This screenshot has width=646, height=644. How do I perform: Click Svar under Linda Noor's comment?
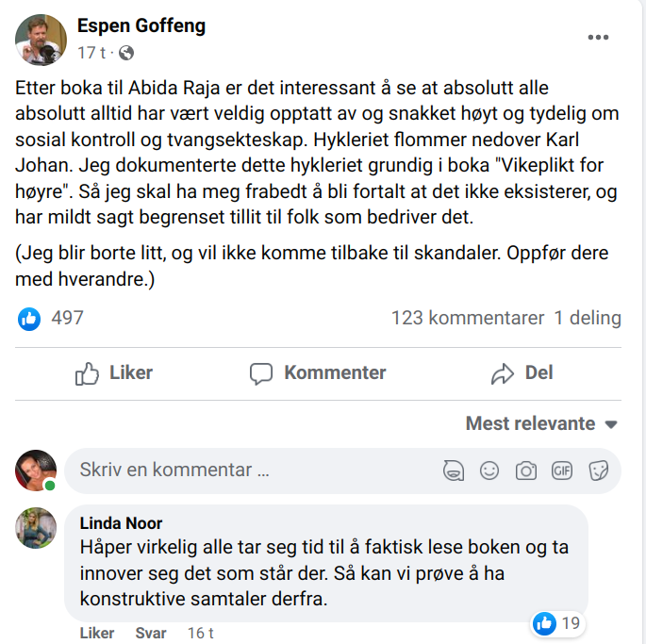tap(151, 633)
